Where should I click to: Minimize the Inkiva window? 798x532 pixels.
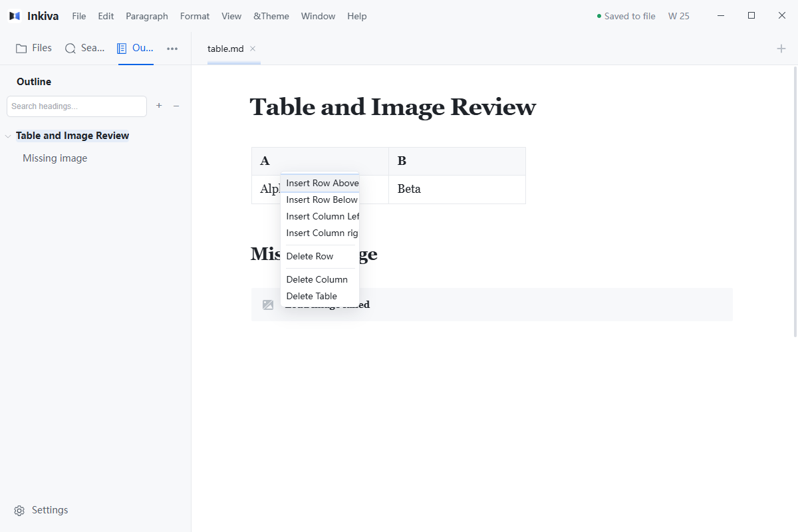pos(721,16)
